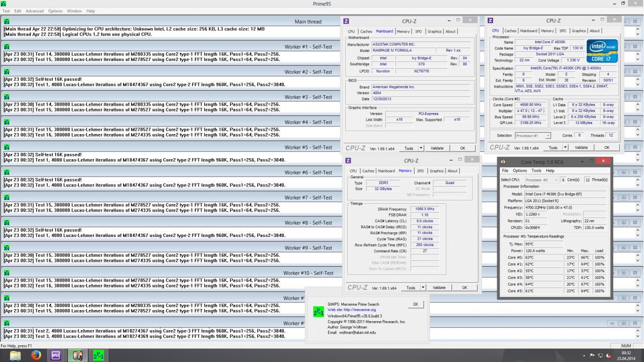Select Mainboard tab in the CPU tab CPU-Z window

(528, 31)
